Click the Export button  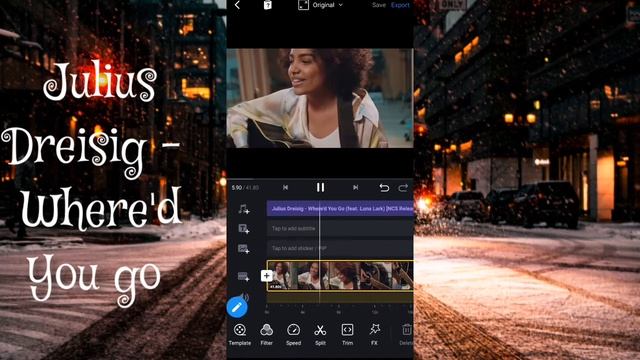click(400, 5)
